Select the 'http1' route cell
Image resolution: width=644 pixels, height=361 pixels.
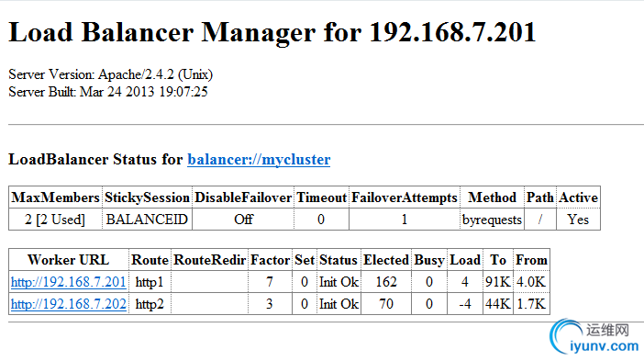point(150,282)
